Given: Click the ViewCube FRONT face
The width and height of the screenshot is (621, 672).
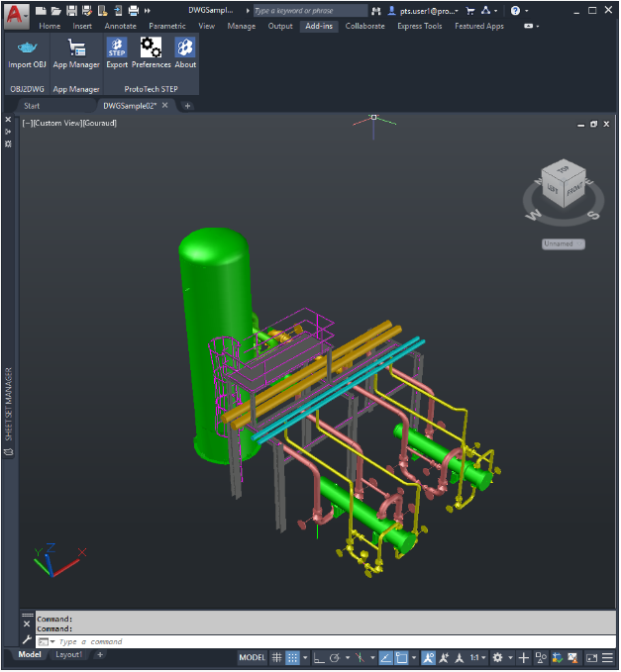Looking at the screenshot, I should click(573, 189).
